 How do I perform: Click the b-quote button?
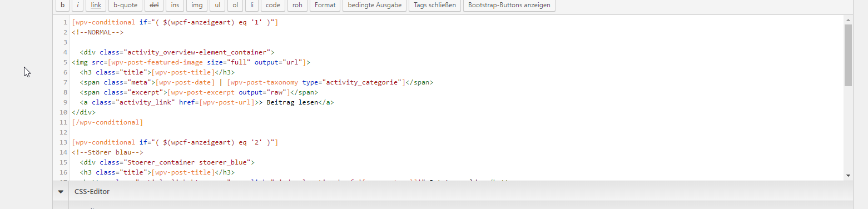(x=125, y=6)
